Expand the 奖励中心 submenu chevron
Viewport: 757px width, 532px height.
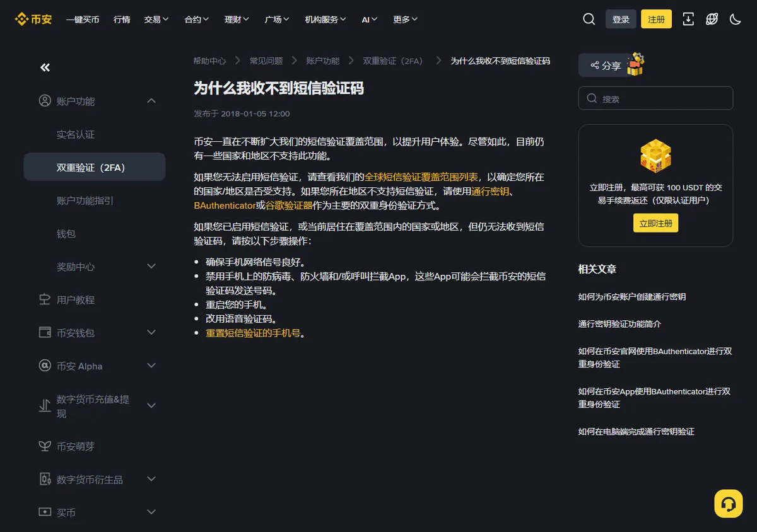151,267
